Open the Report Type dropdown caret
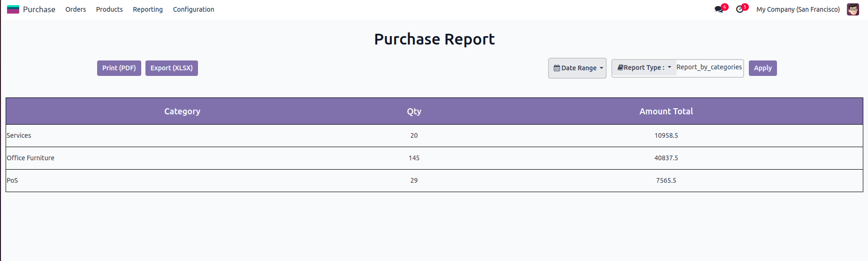 click(x=670, y=67)
